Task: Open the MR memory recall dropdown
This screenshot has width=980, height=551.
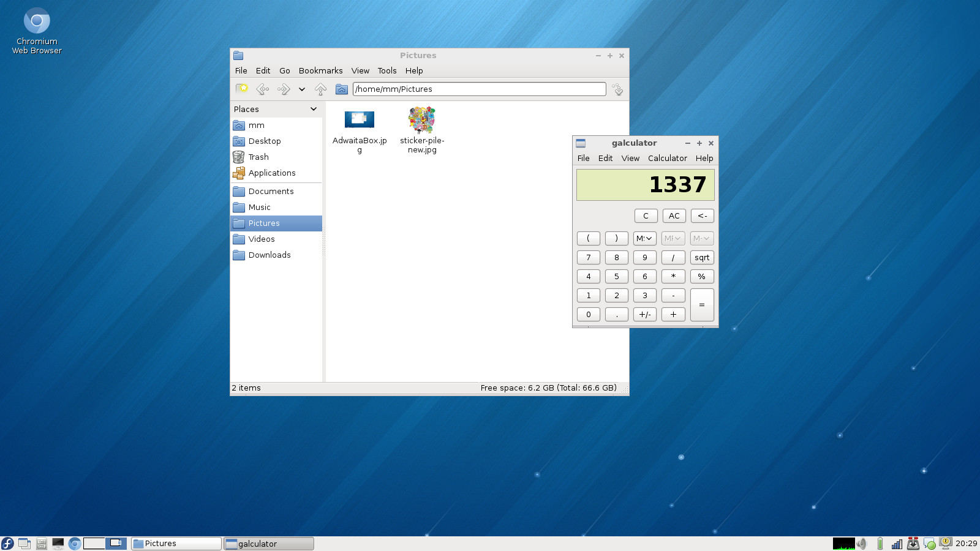Action: [x=673, y=238]
